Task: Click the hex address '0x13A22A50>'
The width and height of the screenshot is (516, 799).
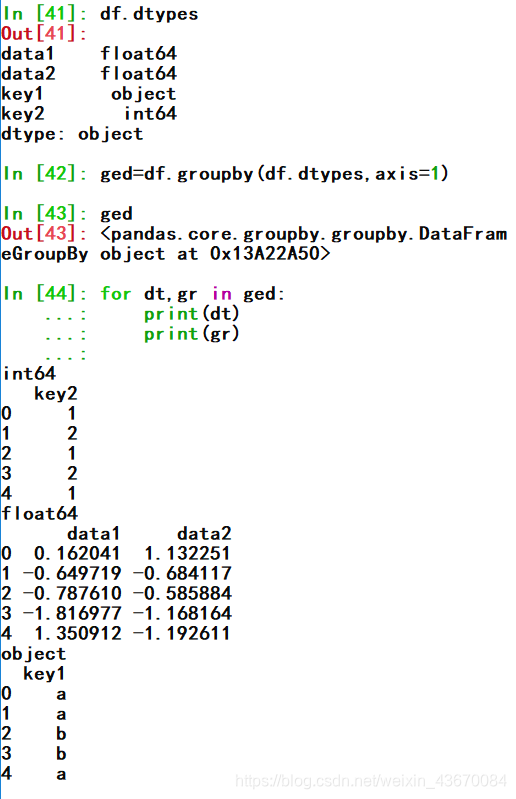Action: click(270, 253)
